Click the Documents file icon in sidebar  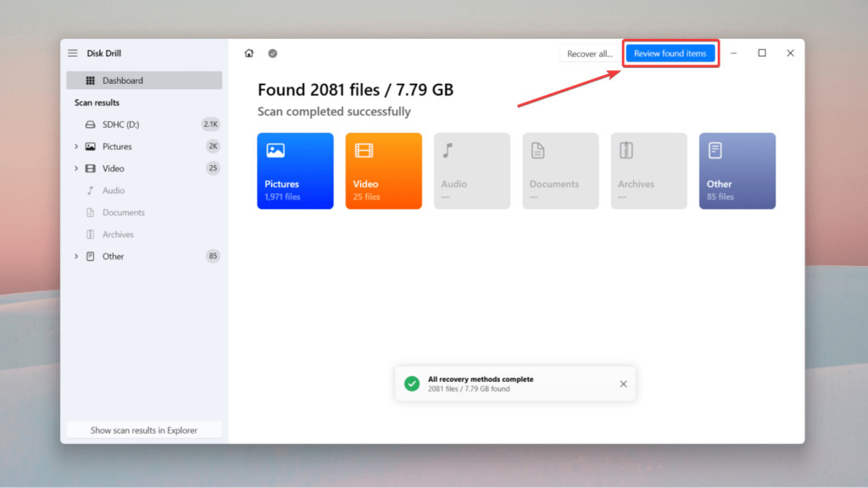pos(91,212)
